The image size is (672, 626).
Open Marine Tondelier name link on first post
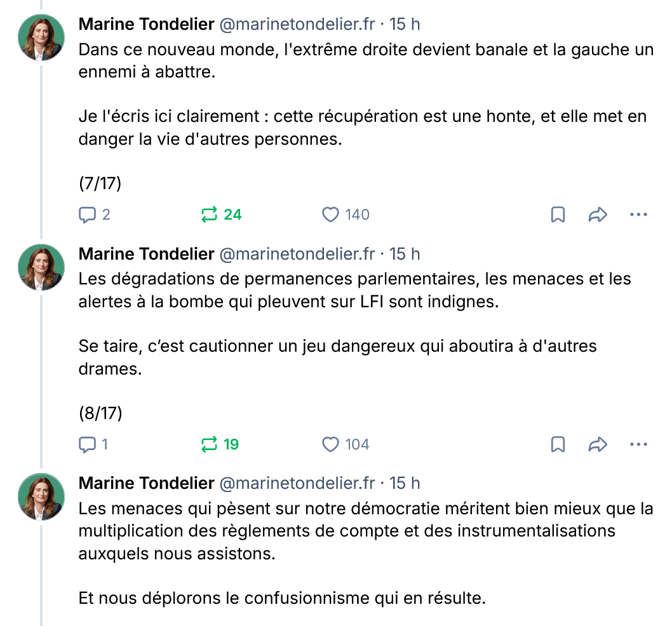click(x=146, y=25)
